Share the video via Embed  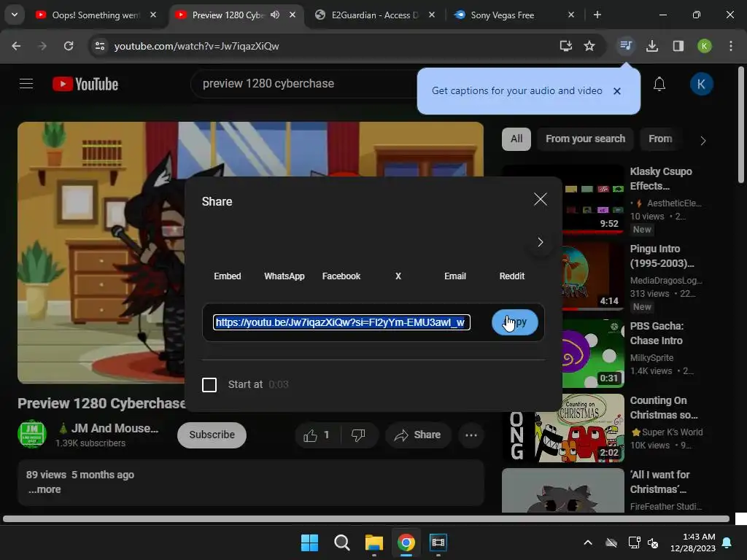228,276
